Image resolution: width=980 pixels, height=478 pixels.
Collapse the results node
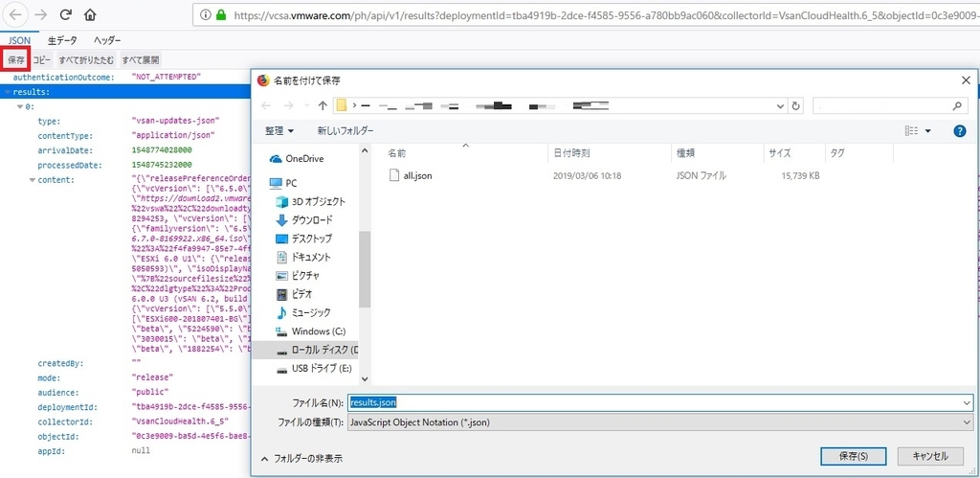[x=8, y=92]
